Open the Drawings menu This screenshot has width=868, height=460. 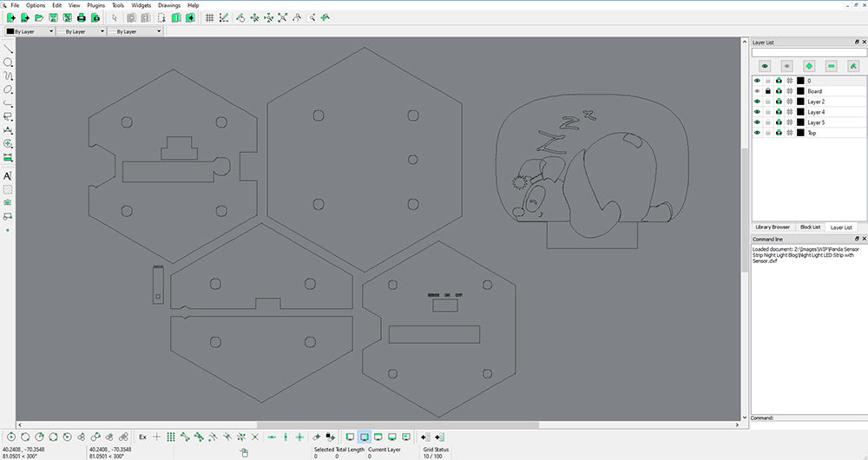(x=169, y=5)
